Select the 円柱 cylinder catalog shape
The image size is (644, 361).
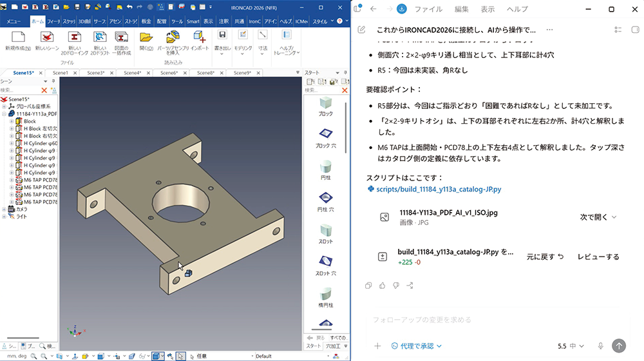(x=326, y=170)
